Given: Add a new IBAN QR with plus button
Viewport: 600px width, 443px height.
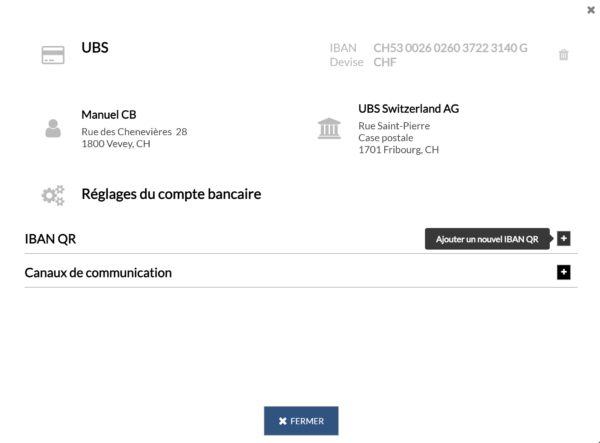Looking at the screenshot, I should point(563,238).
